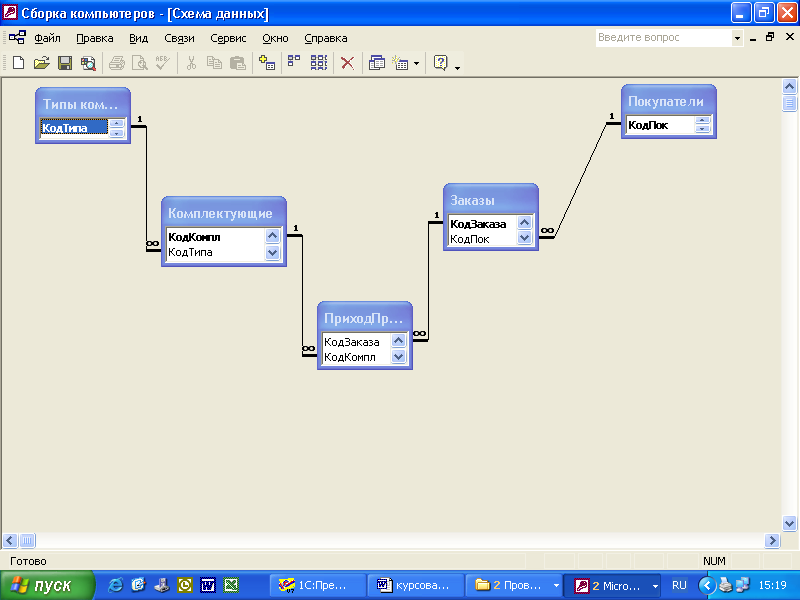The width and height of the screenshot is (800, 600).
Task: Click the 'Введите вопрос' question box
Action: click(x=663, y=38)
